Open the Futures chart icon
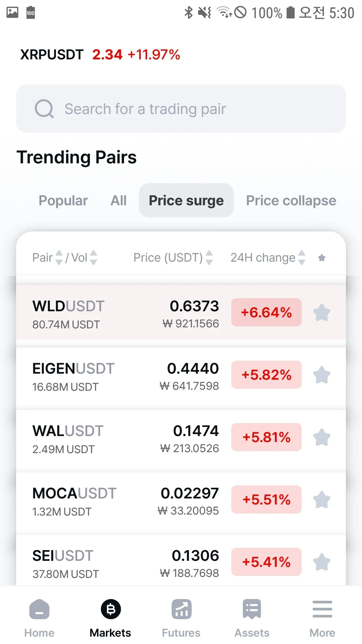 tap(181, 609)
